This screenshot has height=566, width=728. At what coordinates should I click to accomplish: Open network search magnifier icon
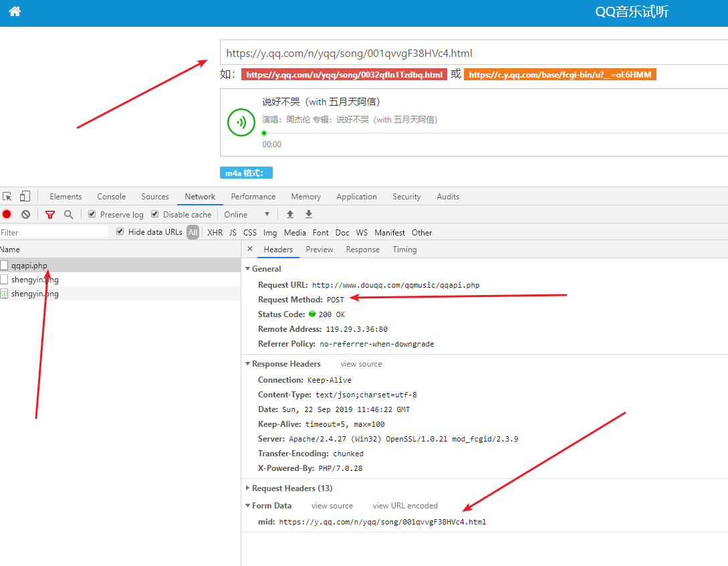(69, 214)
